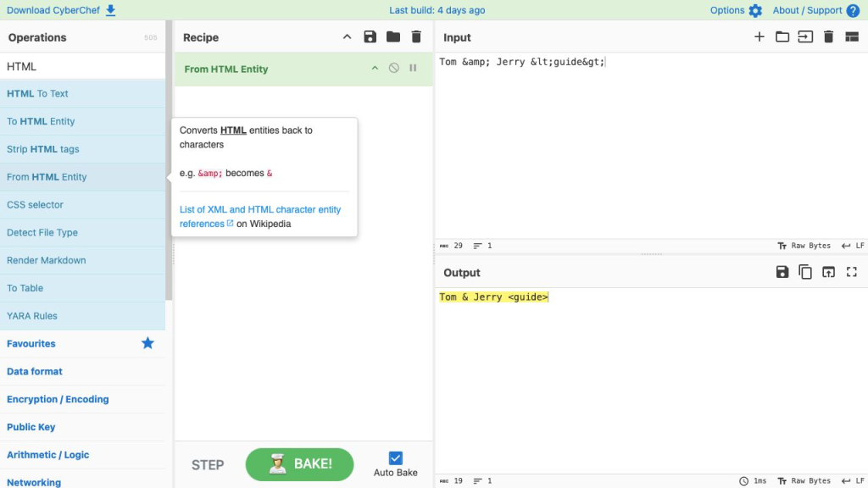
Task: Open output Raw Bytes encoding dropdown
Action: 804,481
